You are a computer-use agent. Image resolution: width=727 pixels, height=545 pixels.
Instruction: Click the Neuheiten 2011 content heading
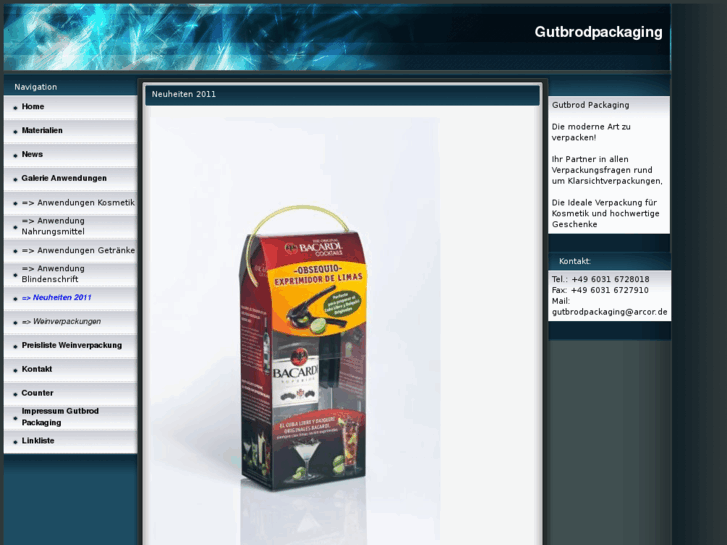184,94
